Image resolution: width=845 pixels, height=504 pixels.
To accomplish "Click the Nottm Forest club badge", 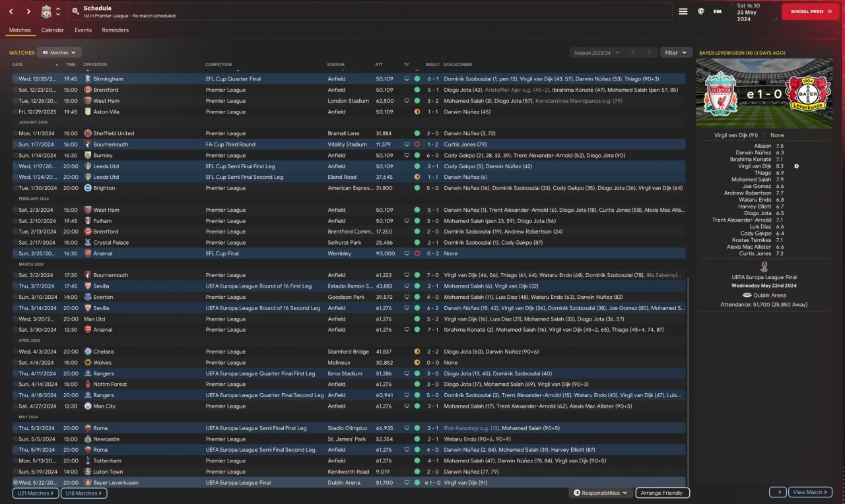I will pos(88,384).
